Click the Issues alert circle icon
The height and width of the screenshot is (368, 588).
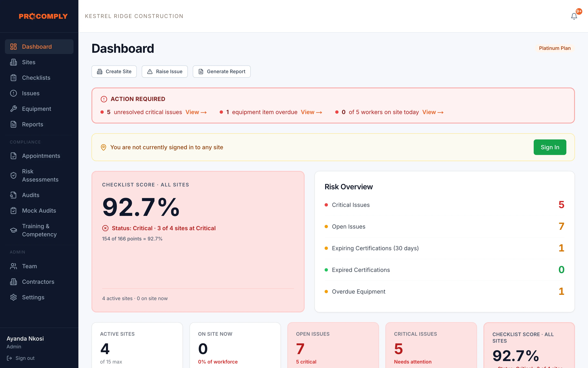pyautogui.click(x=13, y=93)
